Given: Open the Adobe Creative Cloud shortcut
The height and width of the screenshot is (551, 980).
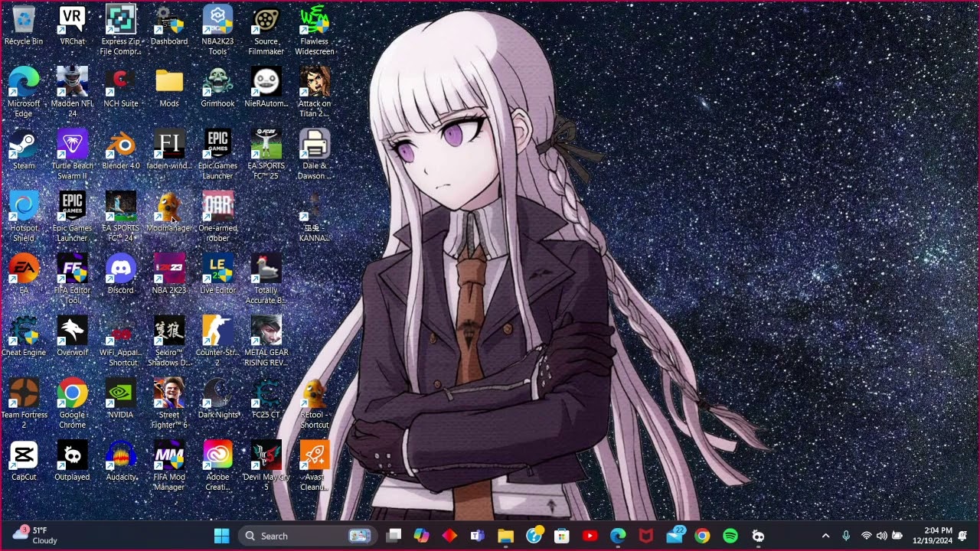Looking at the screenshot, I should coord(217,466).
